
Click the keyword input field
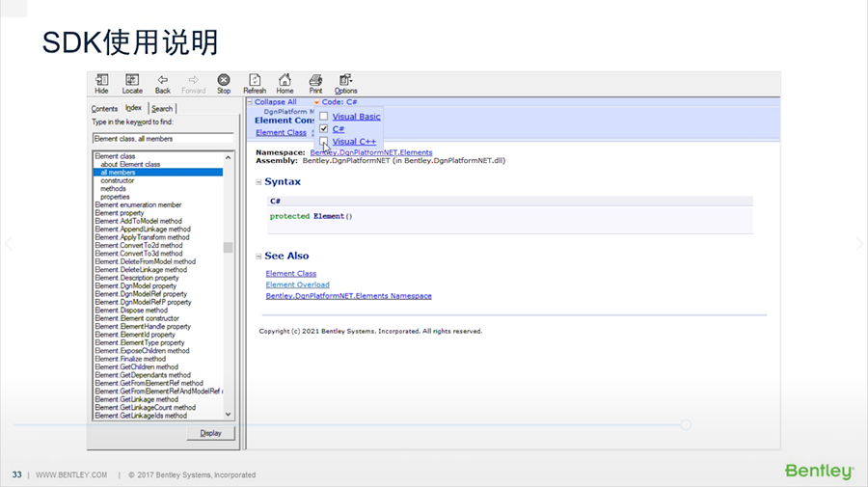tap(163, 138)
